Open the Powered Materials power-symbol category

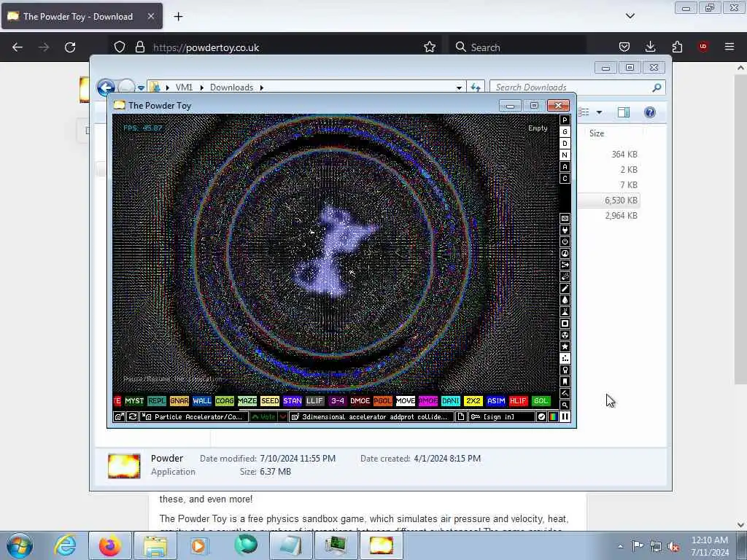click(x=565, y=242)
